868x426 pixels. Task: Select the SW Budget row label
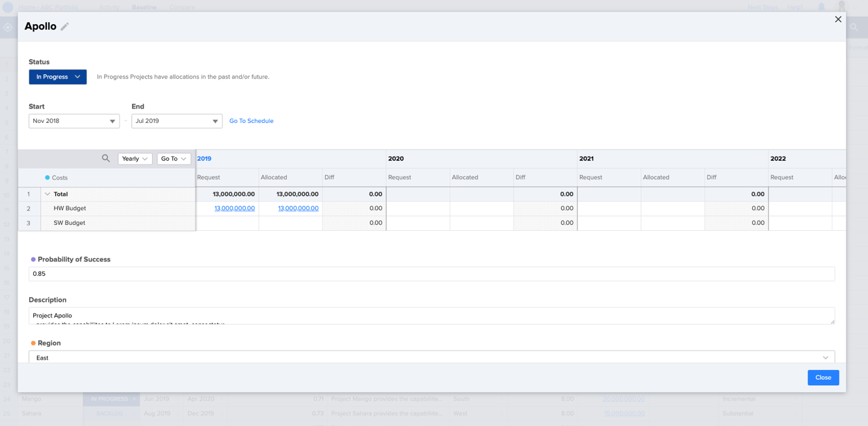69,222
